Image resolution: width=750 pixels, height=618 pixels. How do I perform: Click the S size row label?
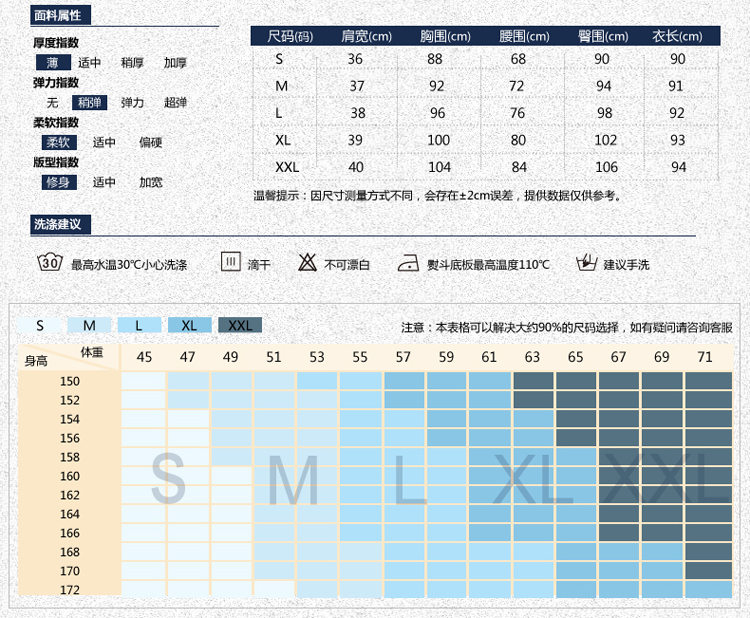coord(279,59)
